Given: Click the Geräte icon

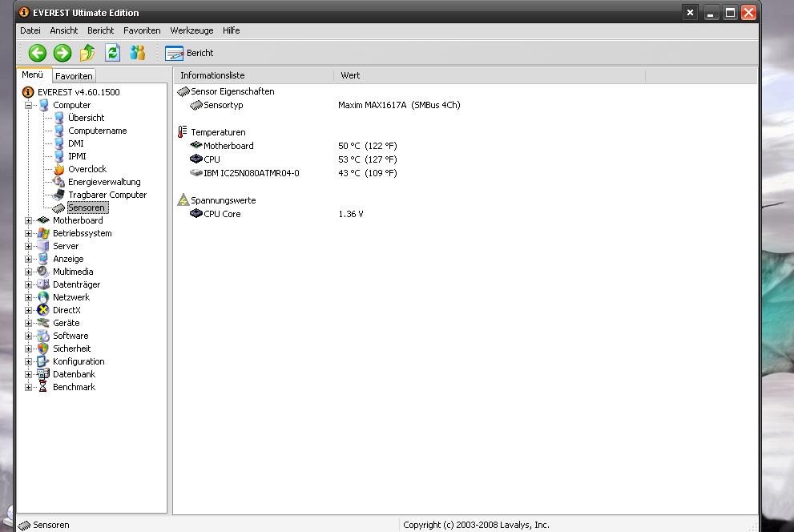Looking at the screenshot, I should click(43, 323).
